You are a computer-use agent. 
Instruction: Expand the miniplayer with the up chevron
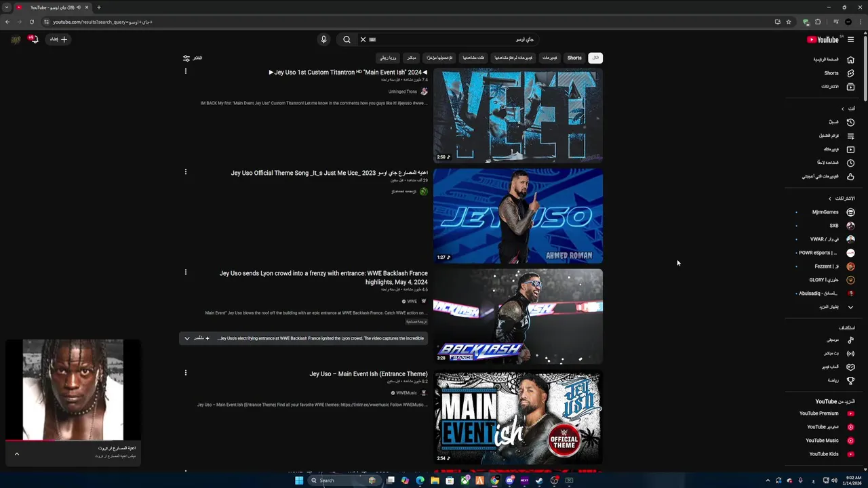point(17,454)
